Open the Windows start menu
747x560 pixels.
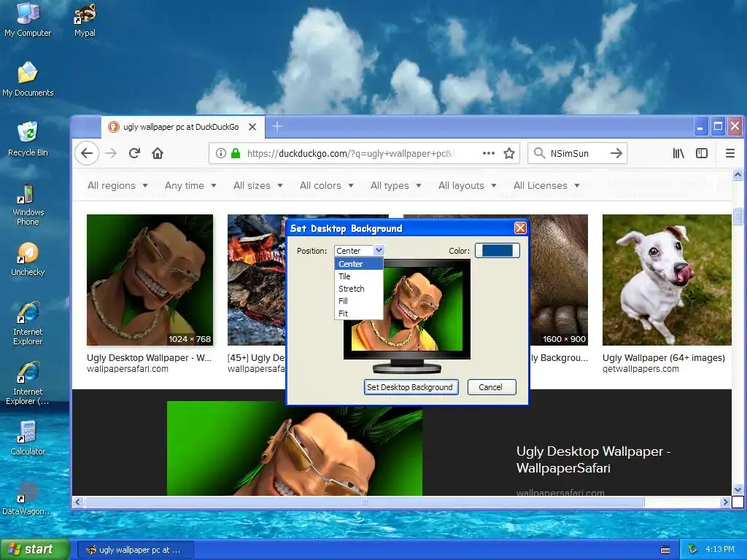click(35, 549)
